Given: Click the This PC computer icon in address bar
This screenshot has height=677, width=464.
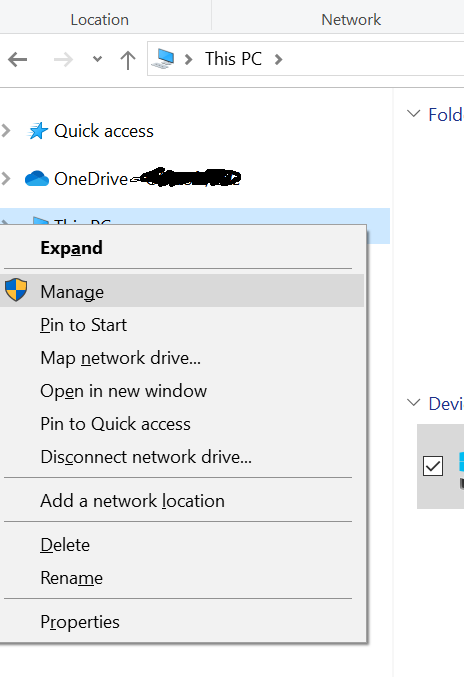Looking at the screenshot, I should pyautogui.click(x=163, y=59).
